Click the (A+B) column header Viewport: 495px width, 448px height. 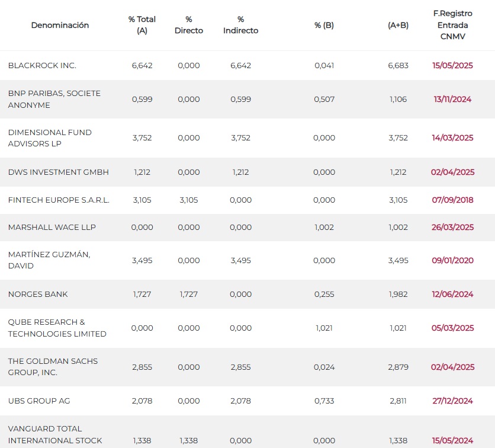pos(398,25)
